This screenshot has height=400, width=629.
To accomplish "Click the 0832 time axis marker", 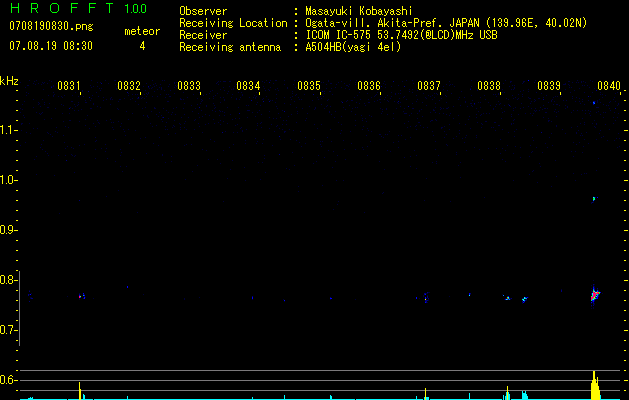I will click(129, 86).
